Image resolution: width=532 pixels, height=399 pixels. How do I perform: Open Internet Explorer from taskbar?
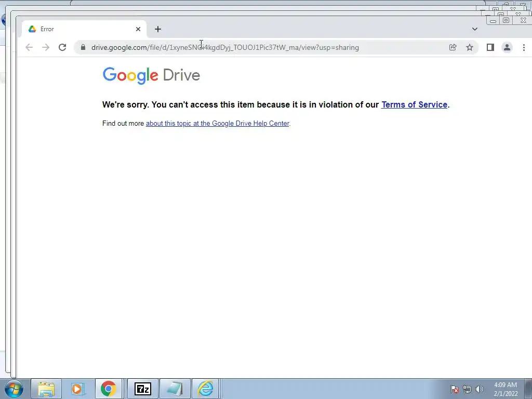coord(206,389)
